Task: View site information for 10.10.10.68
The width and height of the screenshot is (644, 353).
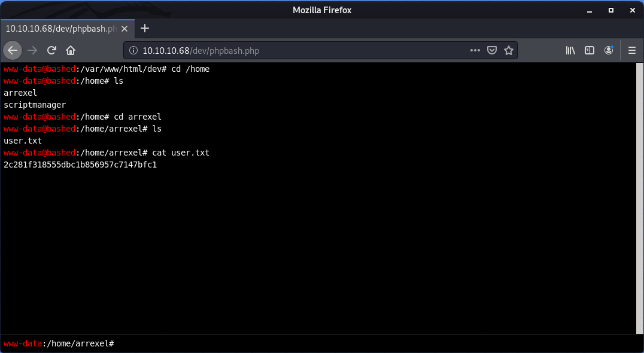Action: point(132,50)
